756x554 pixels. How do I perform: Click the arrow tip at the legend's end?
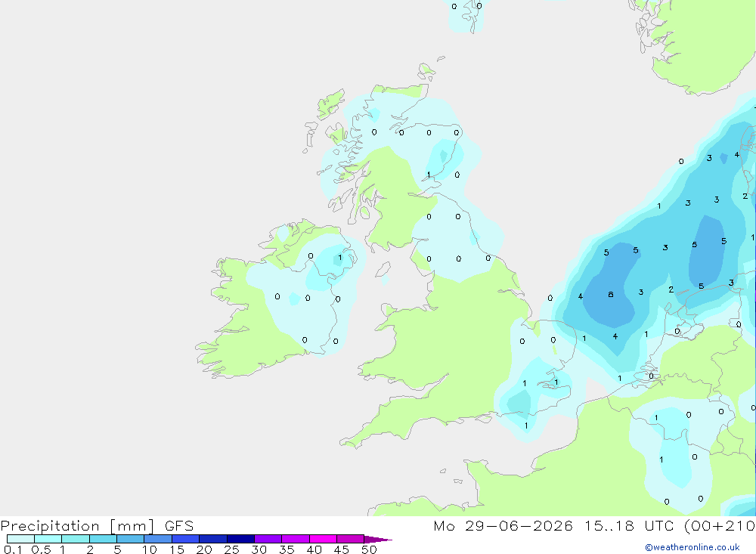(x=379, y=540)
